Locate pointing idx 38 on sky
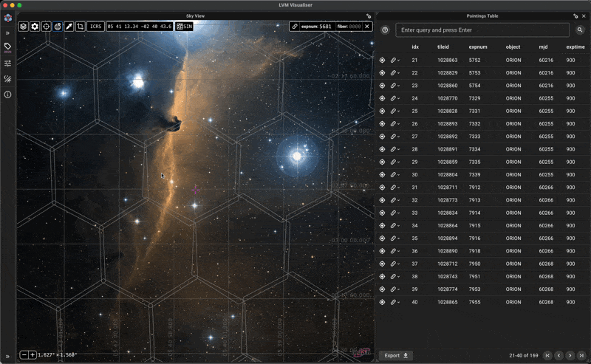Screen dimensions: 591x364 tap(382, 277)
